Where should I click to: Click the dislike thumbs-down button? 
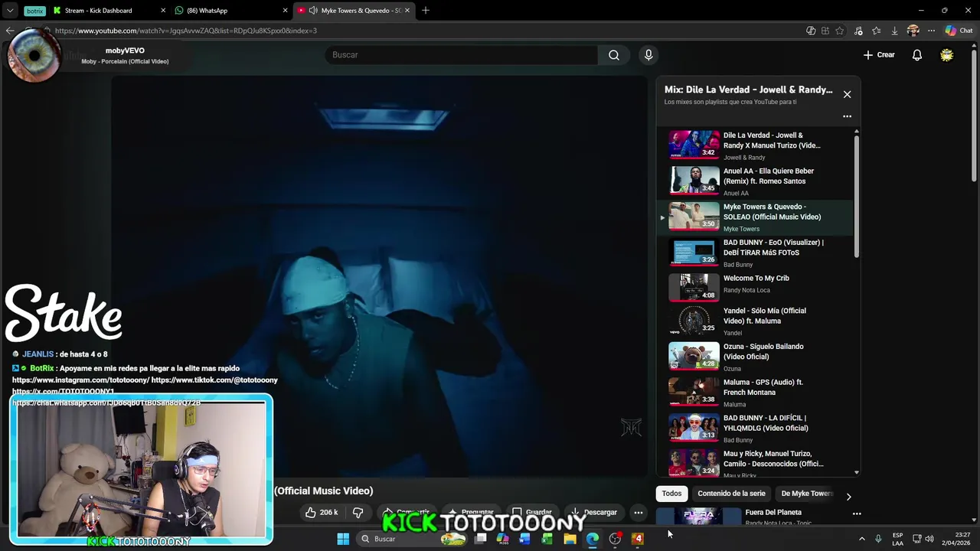click(358, 512)
